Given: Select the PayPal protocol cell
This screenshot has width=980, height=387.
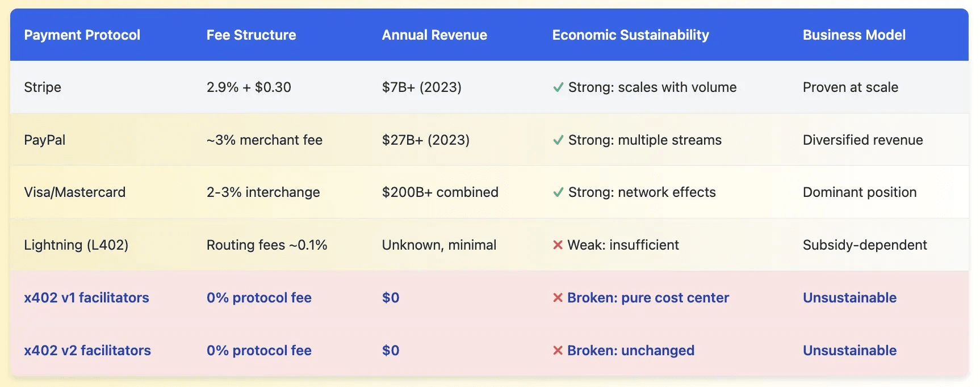Looking at the screenshot, I should [44, 140].
